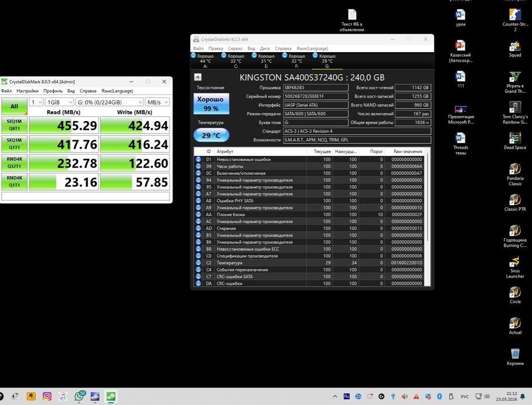Run the SEQ1M Q1T1 test
The width and height of the screenshot is (532, 405).
coord(14,144)
